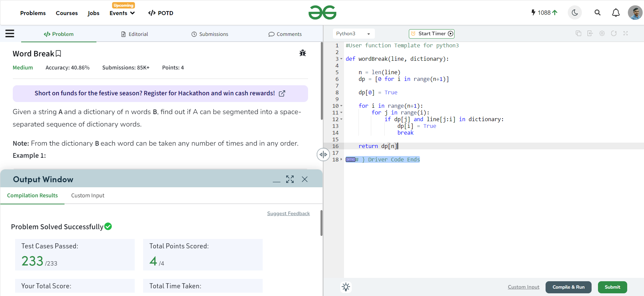Click the 'Points: 4' text
Viewport: 644px width, 296px height.
(x=173, y=67)
